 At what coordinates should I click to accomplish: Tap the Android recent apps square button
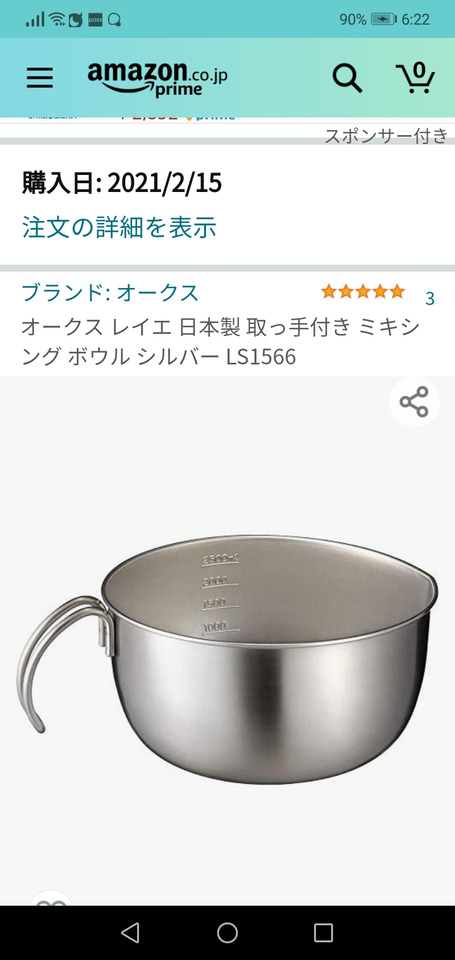coord(323,932)
